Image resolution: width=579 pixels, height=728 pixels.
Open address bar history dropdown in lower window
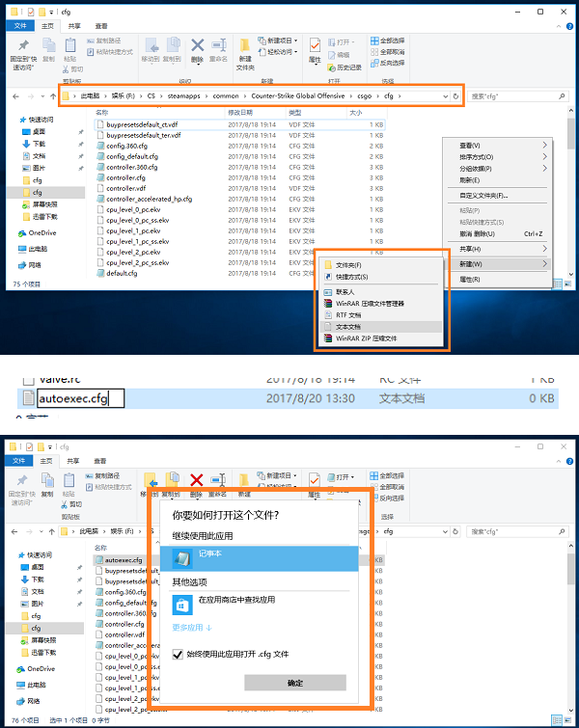(445, 531)
